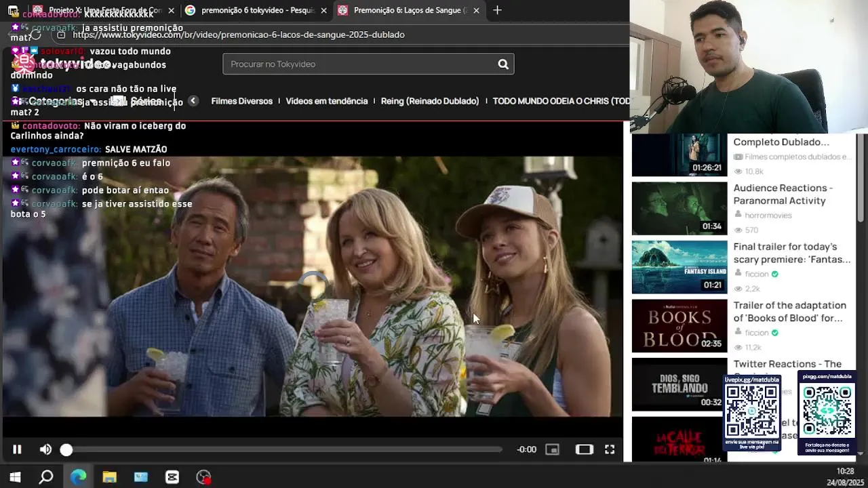Click the page vertical scrollbar
868x488 pixels.
[x=861, y=178]
